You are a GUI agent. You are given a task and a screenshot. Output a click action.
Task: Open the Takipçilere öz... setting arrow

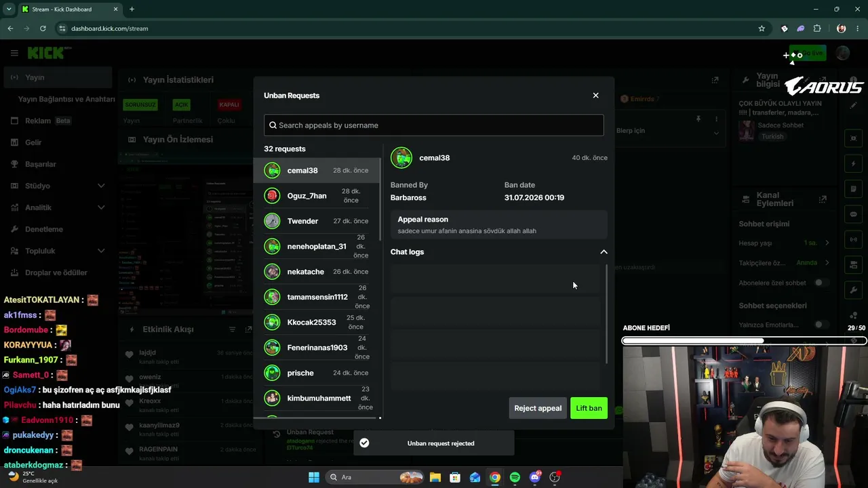point(827,262)
